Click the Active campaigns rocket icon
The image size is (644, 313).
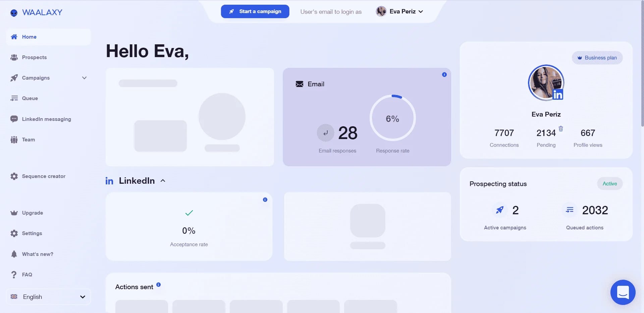coord(500,210)
